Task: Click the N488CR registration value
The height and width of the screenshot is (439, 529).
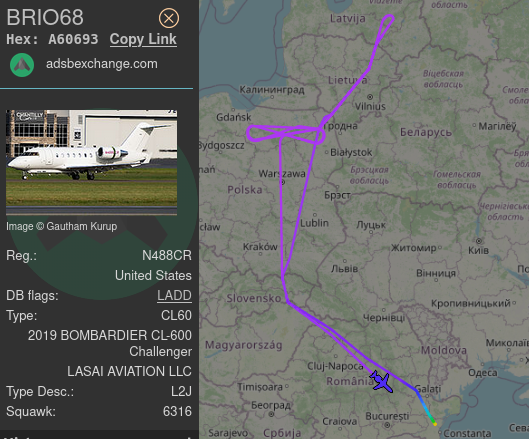Action: (x=167, y=256)
